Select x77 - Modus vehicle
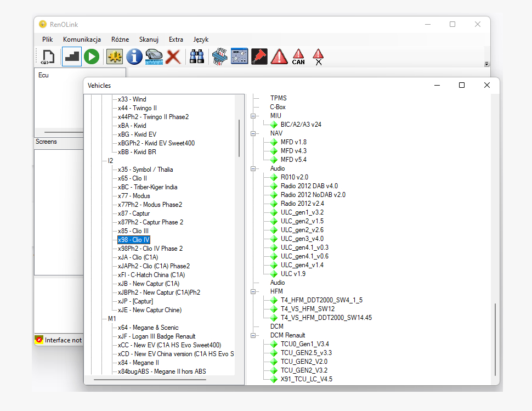The image size is (532, 411). pos(134,196)
